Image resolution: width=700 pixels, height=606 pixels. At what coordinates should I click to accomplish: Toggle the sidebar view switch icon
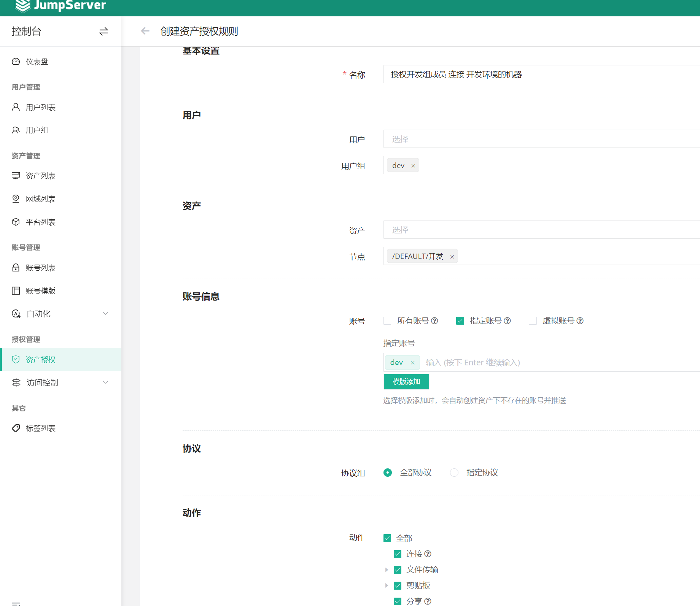pos(103,31)
